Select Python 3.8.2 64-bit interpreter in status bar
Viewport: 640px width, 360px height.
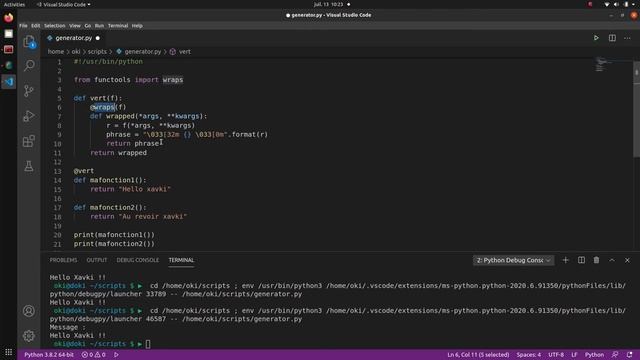point(49,355)
